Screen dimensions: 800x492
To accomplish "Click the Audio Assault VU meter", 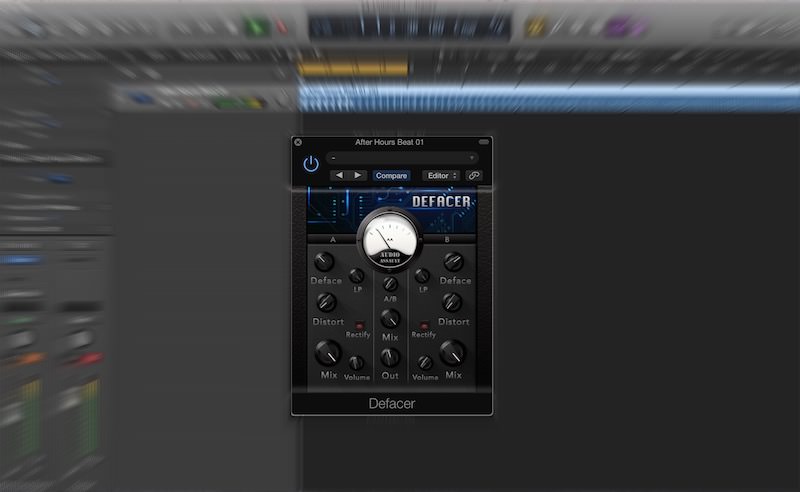I will point(390,240).
